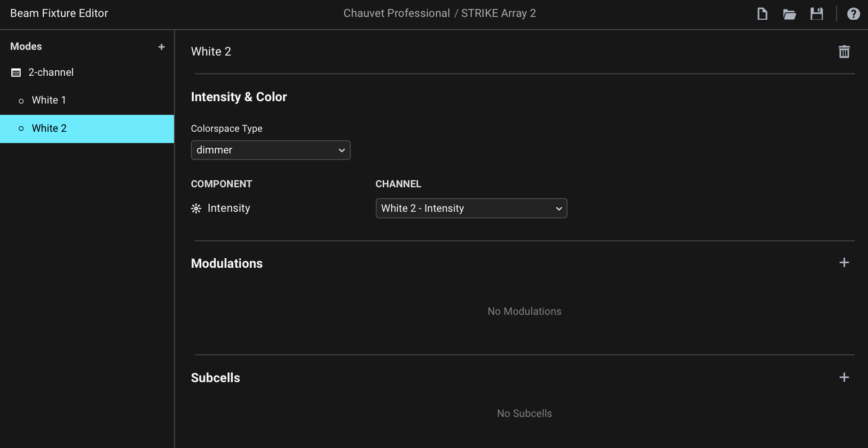Screen dimensions: 868x448
Task: Open help via the question mark icon
Action: pos(853,14)
